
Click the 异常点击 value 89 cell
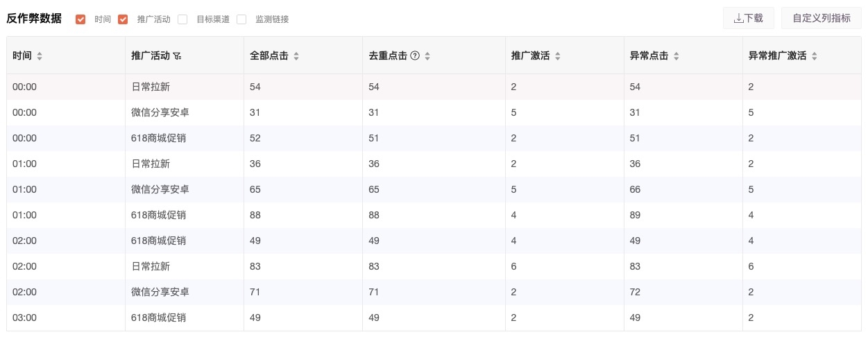[635, 215]
